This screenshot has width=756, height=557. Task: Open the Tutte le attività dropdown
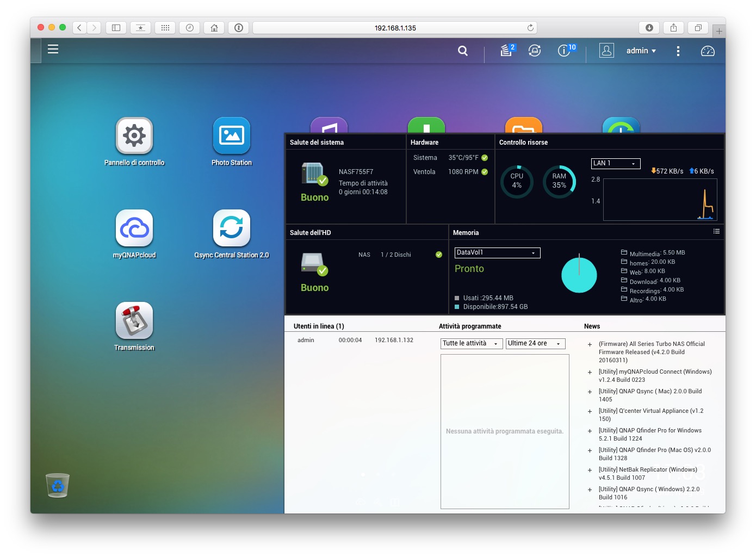(x=472, y=343)
